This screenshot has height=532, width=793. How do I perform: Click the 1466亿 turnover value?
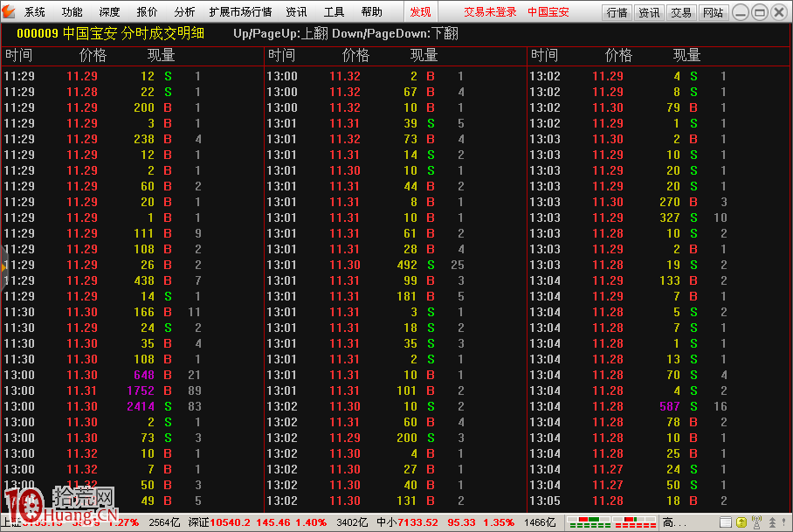(x=540, y=522)
